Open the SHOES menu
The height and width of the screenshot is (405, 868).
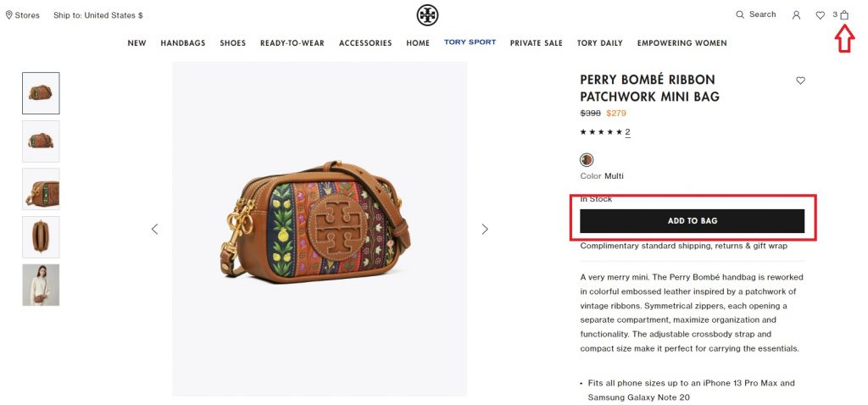point(232,43)
